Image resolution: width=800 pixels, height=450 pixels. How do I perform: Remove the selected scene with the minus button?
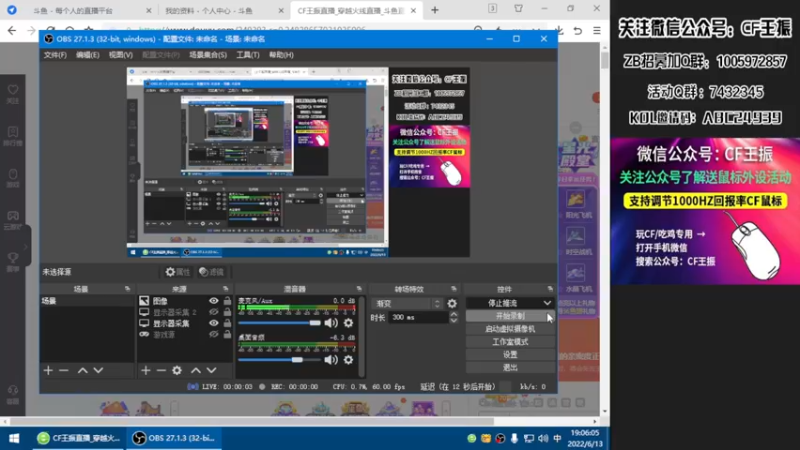pos(64,370)
